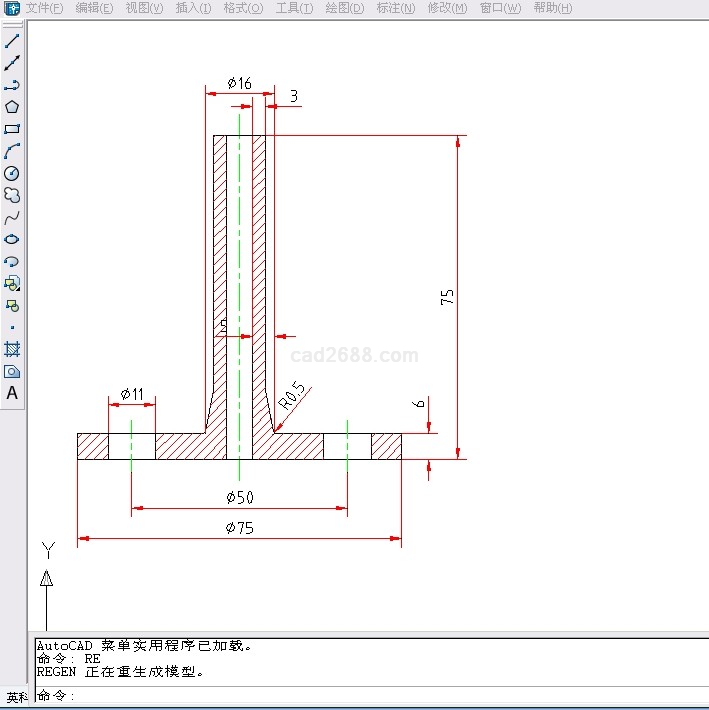Select the Spline curve tool
Viewport: 709px width, 710px height.
12,217
